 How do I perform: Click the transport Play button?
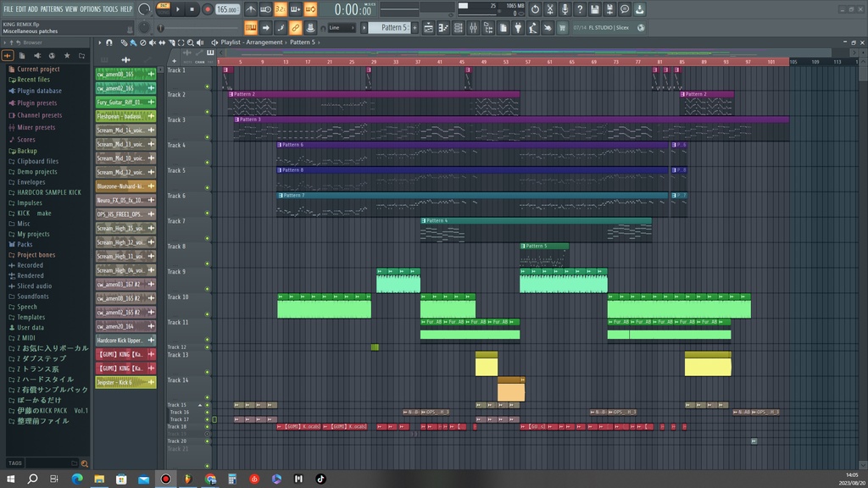178,9
